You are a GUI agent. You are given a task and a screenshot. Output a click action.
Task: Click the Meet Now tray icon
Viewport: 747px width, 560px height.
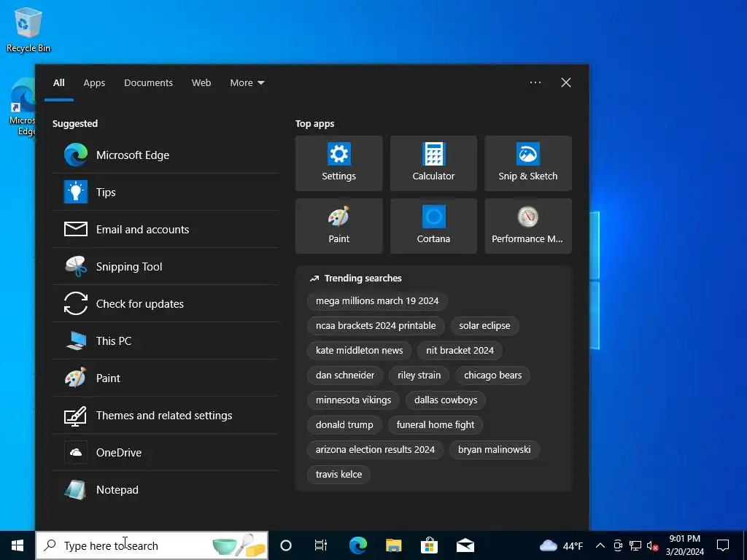[x=618, y=545]
